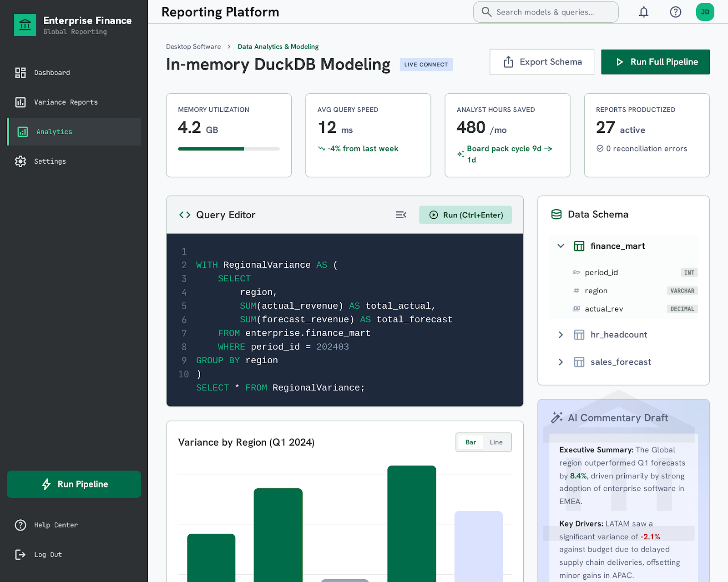Image resolution: width=728 pixels, height=582 pixels.
Task: Collapse the finance_mart table
Action: (561, 246)
